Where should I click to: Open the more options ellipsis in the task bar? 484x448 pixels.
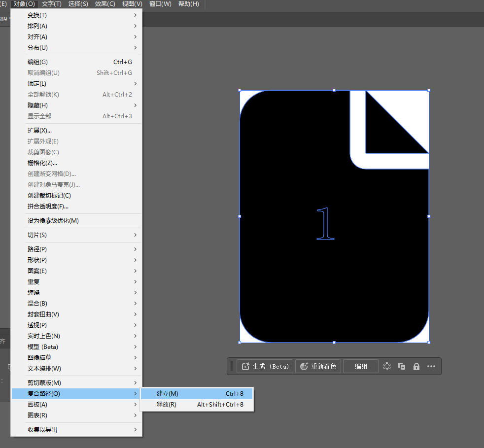(431, 366)
